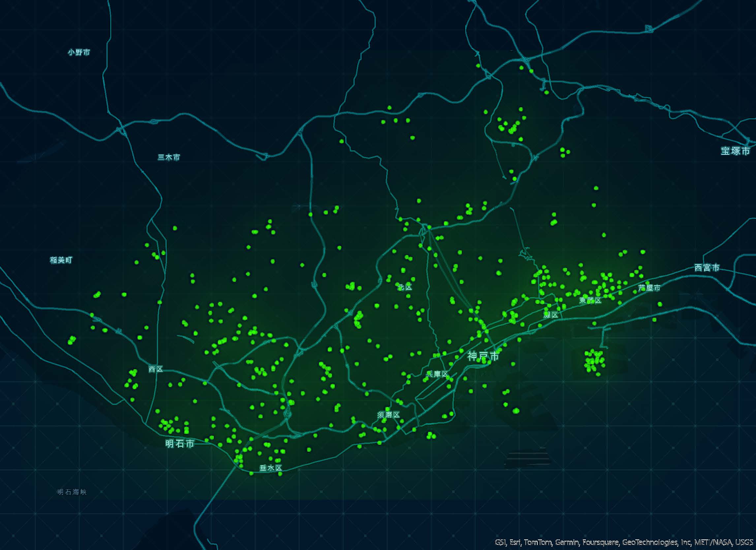Select the 須磨区 ward label
756x550 pixels.
(x=389, y=415)
